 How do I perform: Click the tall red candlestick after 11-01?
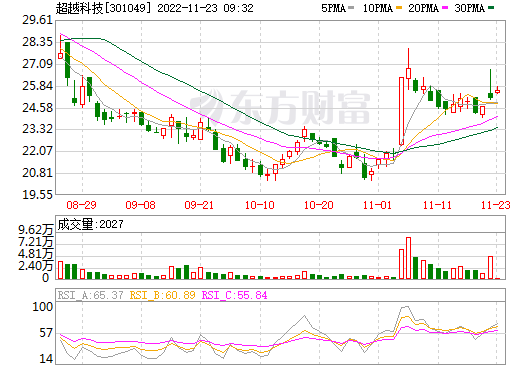point(402,111)
